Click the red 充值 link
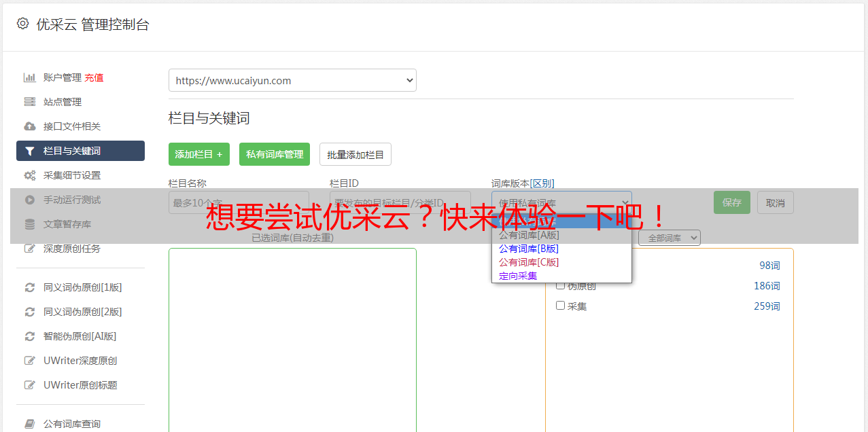The image size is (868, 432). (x=94, y=77)
